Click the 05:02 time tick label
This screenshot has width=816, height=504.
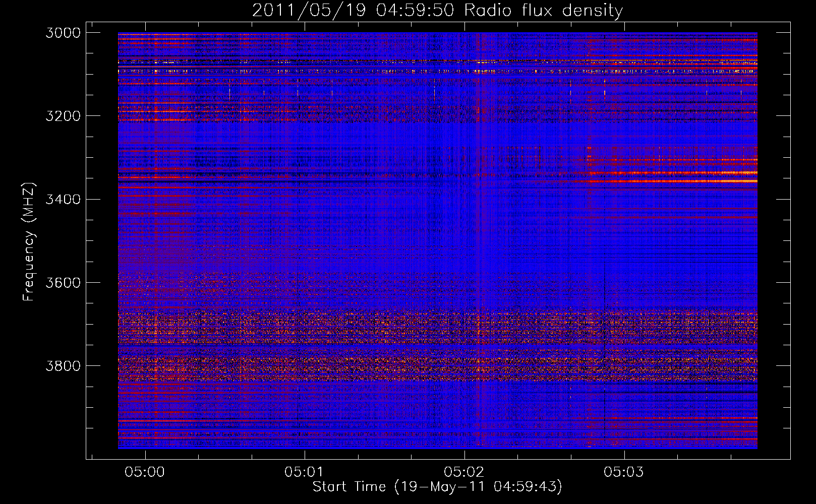point(464,472)
